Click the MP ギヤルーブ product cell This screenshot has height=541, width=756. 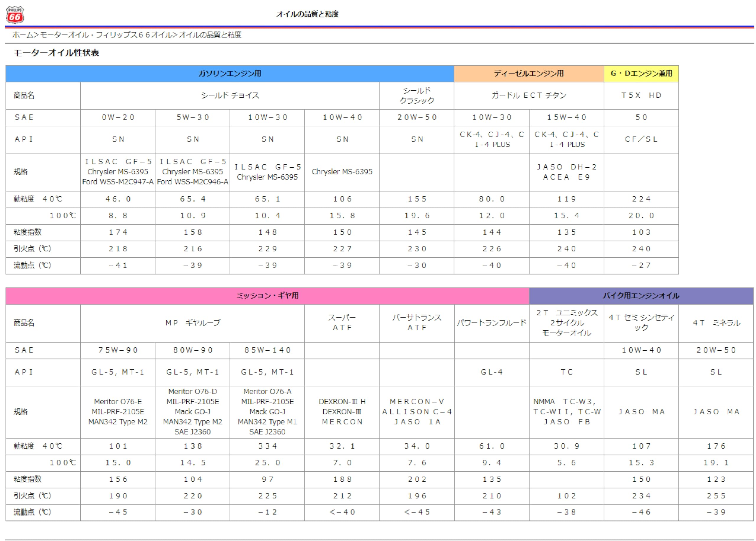coord(192,323)
